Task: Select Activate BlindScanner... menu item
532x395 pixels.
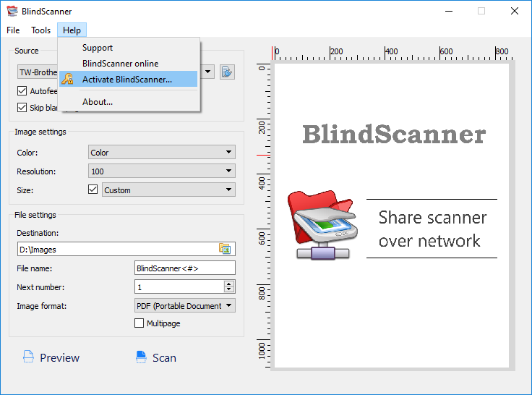Action: click(128, 79)
